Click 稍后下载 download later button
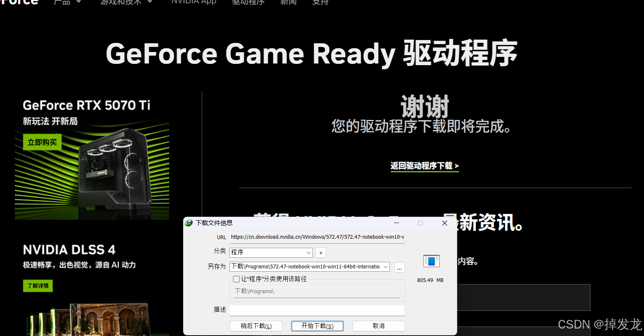Screen dimensions: 644x336 (256, 326)
